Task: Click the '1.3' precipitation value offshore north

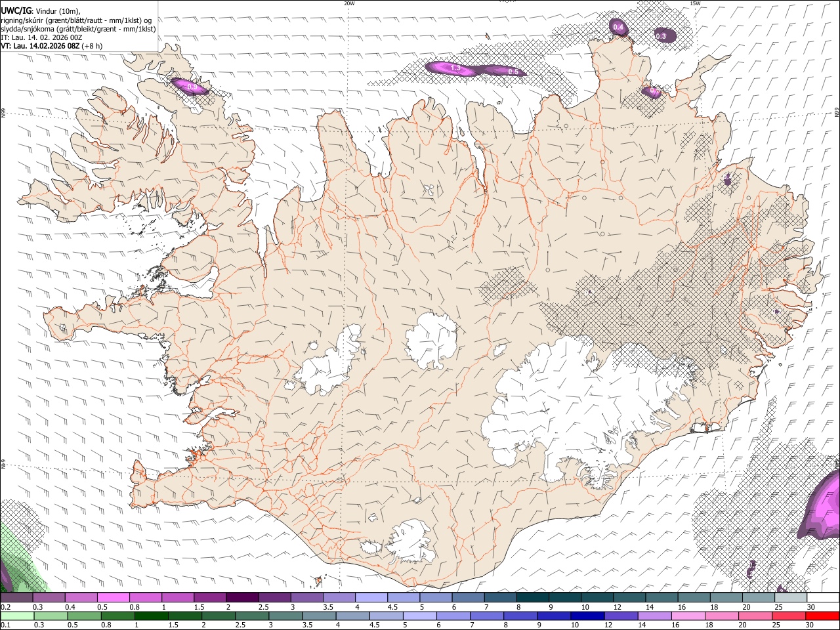Action: [x=455, y=68]
